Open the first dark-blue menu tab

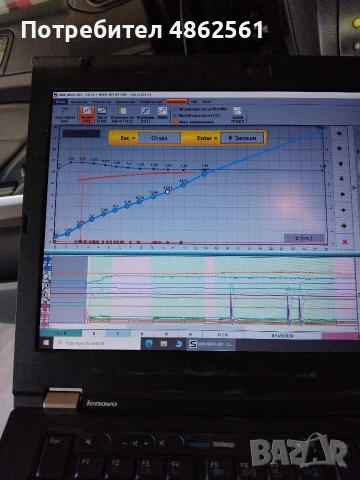point(61,101)
